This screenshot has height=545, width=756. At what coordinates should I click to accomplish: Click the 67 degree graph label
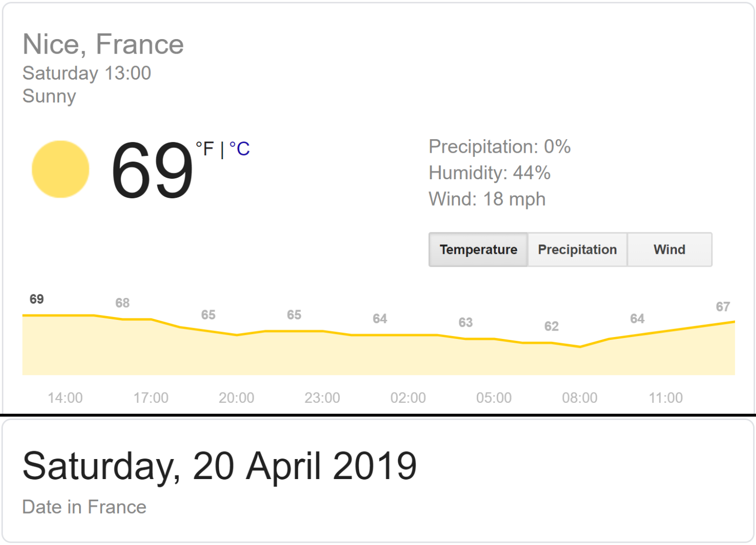pos(723,307)
